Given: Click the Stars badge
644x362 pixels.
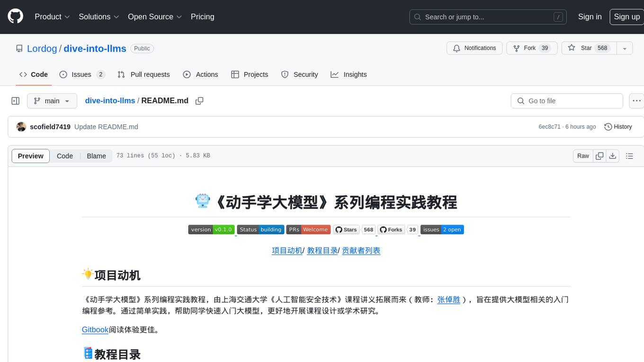Looking at the screenshot, I should (354, 230).
